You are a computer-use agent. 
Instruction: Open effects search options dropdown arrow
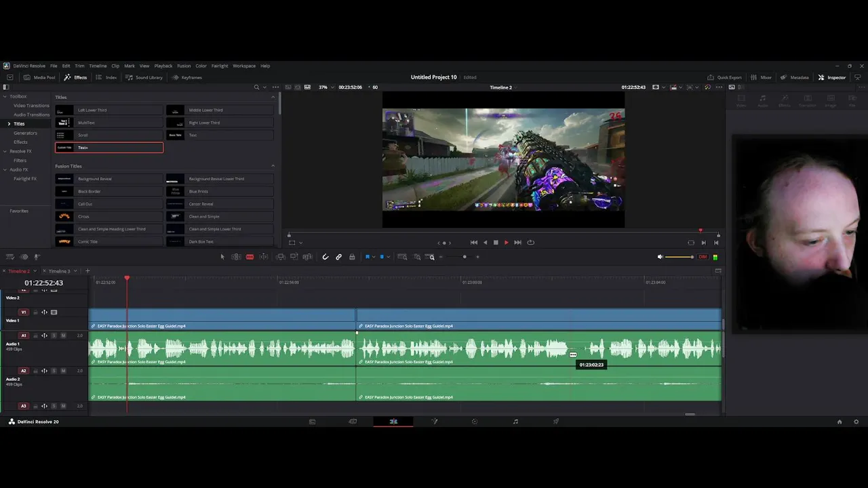[x=264, y=87]
